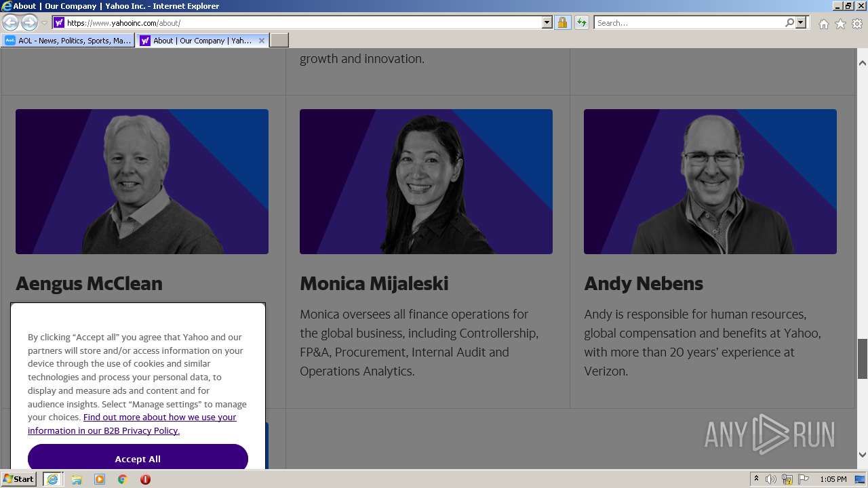The width and height of the screenshot is (868, 488).
Task: Click the page scrollbar down arrow
Action: coord(863,455)
